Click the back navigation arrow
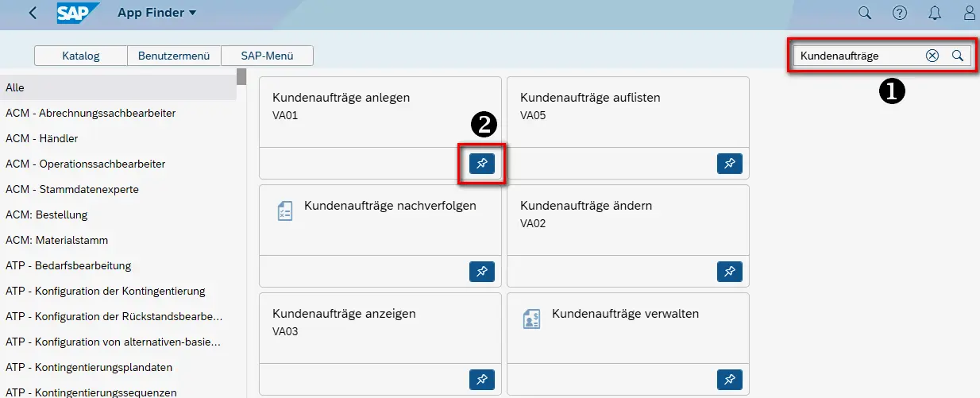 [x=33, y=13]
